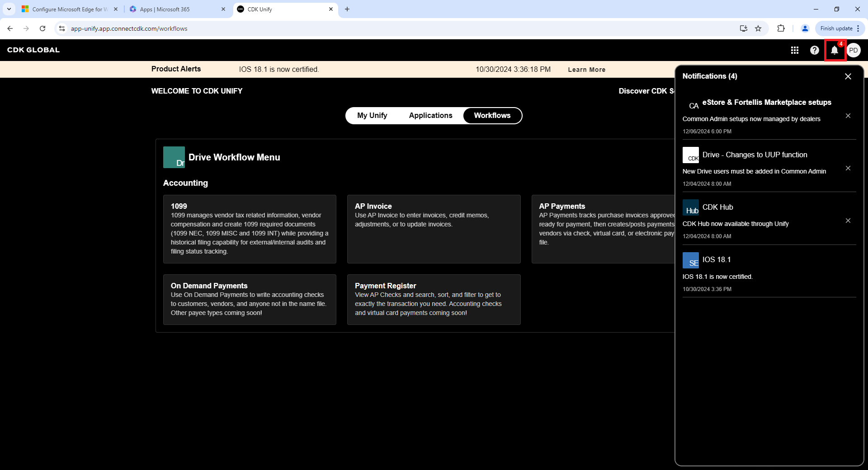Click the address bar URL field
868x470 pixels.
tap(398, 28)
